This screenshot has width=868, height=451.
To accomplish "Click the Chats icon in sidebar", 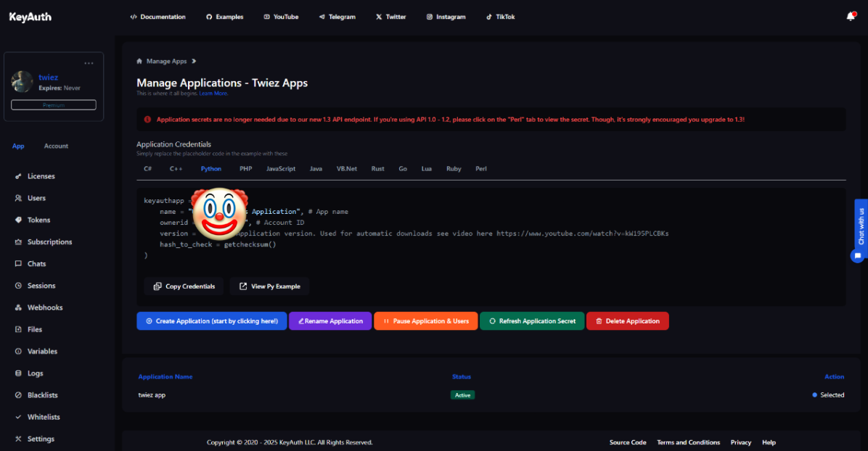I will [x=18, y=263].
